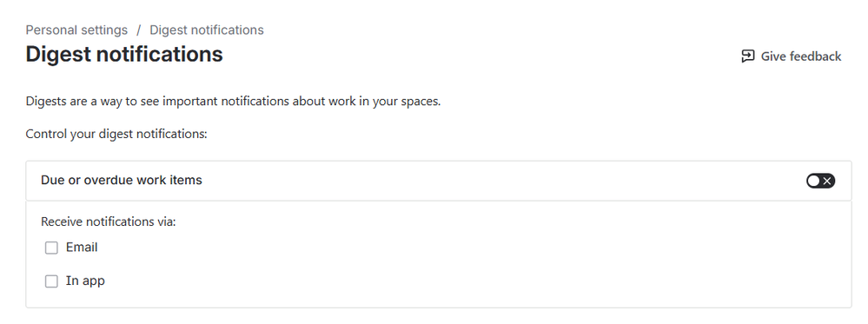Click the white knob of the toggle switch

(x=813, y=181)
